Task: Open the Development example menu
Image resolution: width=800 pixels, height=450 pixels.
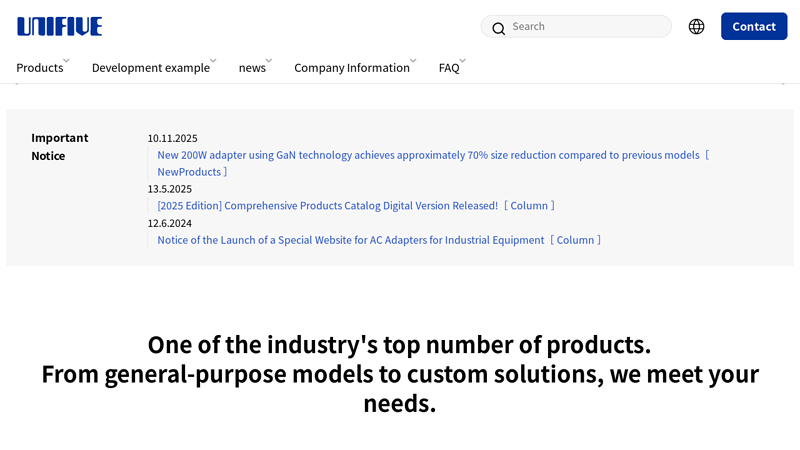Action: click(x=150, y=68)
